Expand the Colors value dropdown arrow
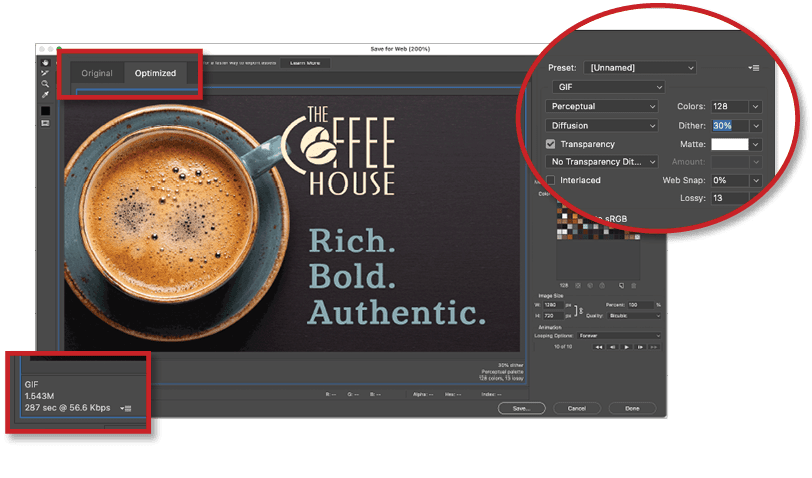 tap(756, 106)
